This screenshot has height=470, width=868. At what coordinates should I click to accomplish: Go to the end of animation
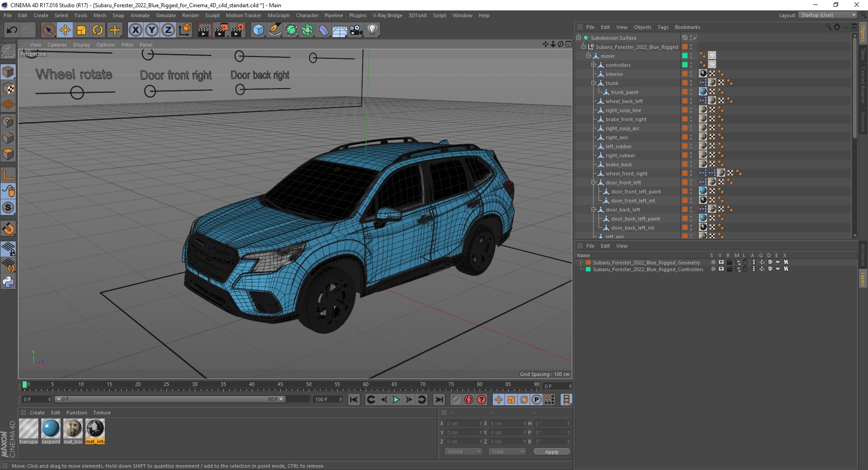[x=439, y=399]
